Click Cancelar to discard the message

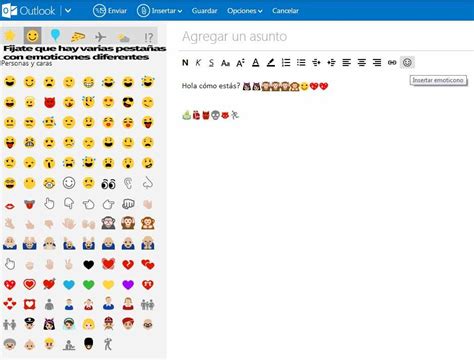285,11
